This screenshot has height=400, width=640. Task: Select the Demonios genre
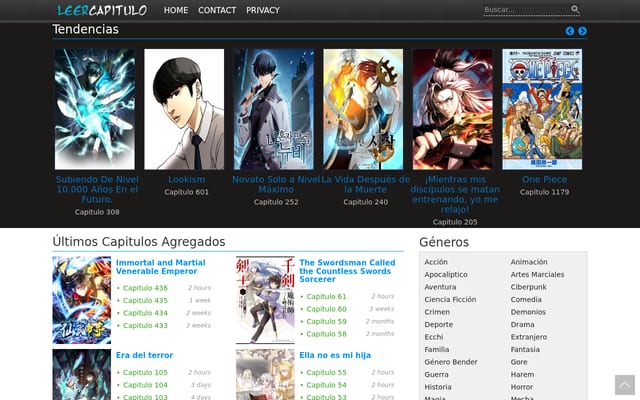528,312
